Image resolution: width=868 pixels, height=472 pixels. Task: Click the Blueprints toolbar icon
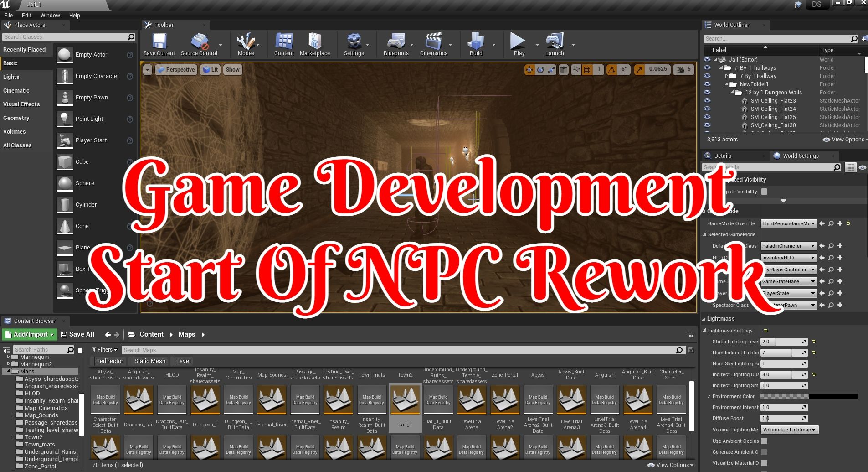[x=396, y=43]
